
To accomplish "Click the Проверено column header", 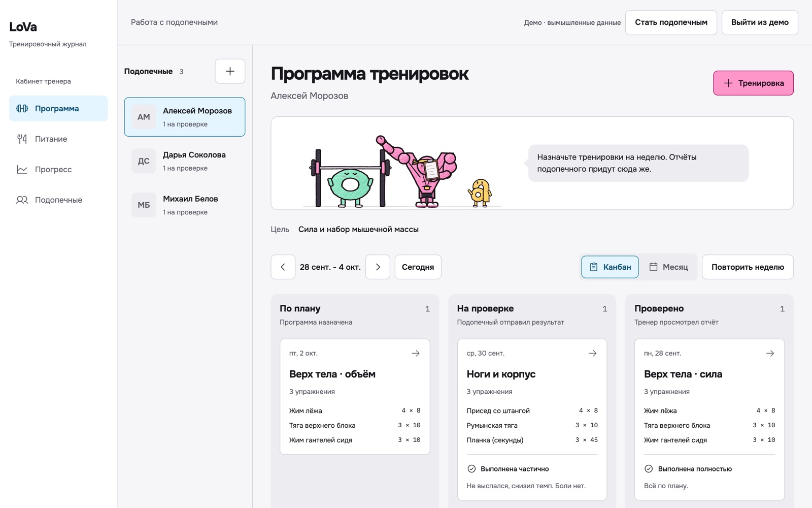I will click(659, 308).
